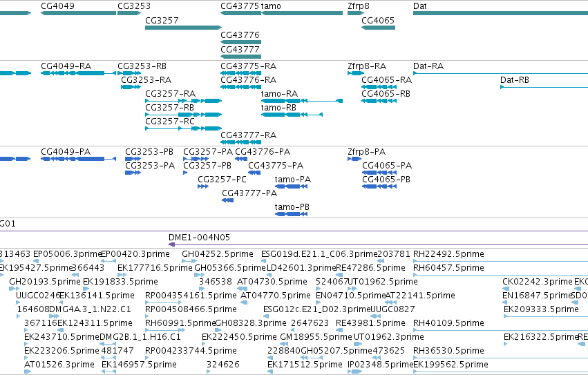Click protein CG4065-PB

point(379,186)
